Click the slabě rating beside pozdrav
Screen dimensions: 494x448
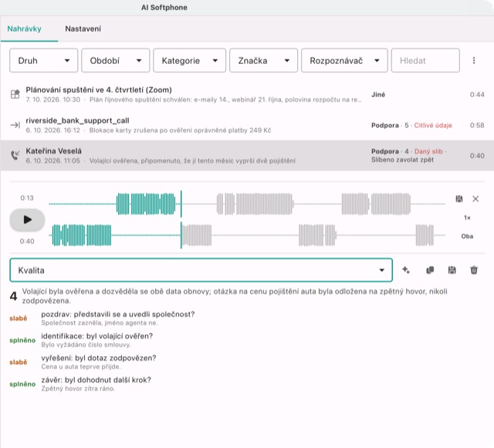tap(19, 318)
